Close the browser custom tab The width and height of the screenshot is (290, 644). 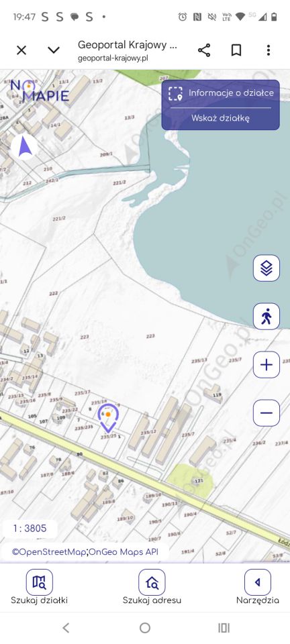tap(21, 50)
